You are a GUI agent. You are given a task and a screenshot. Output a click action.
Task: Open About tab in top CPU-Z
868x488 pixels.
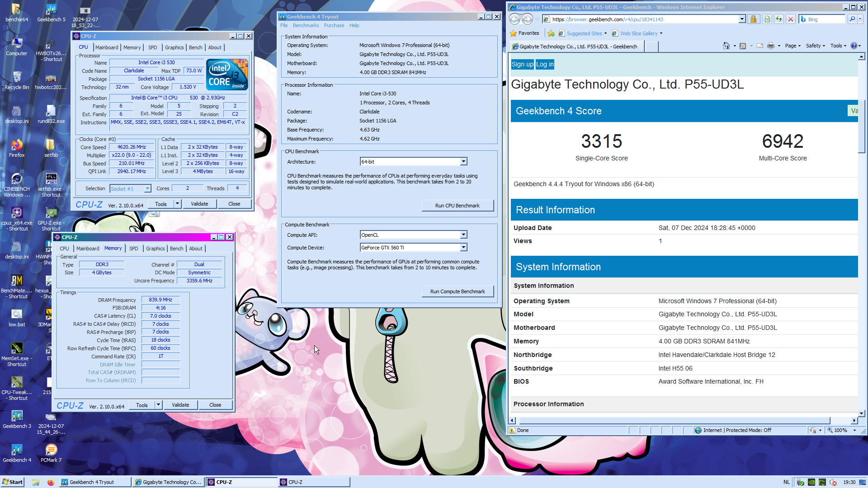(215, 47)
